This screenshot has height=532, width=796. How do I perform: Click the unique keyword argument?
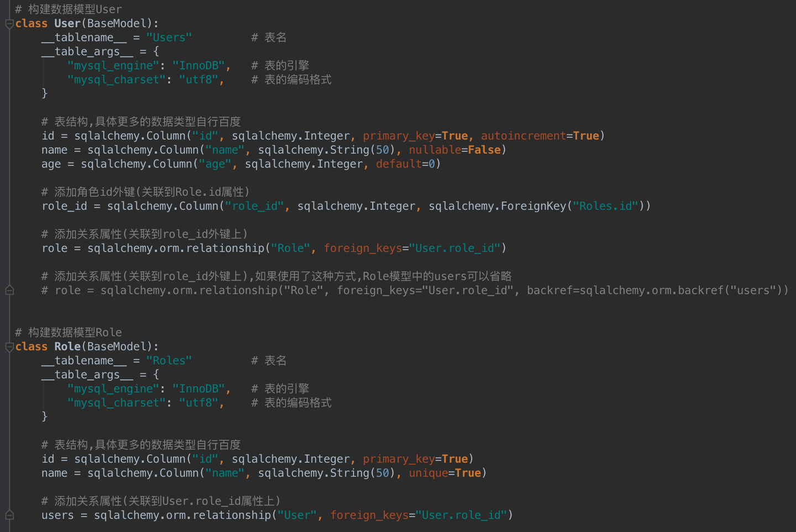[x=428, y=473]
